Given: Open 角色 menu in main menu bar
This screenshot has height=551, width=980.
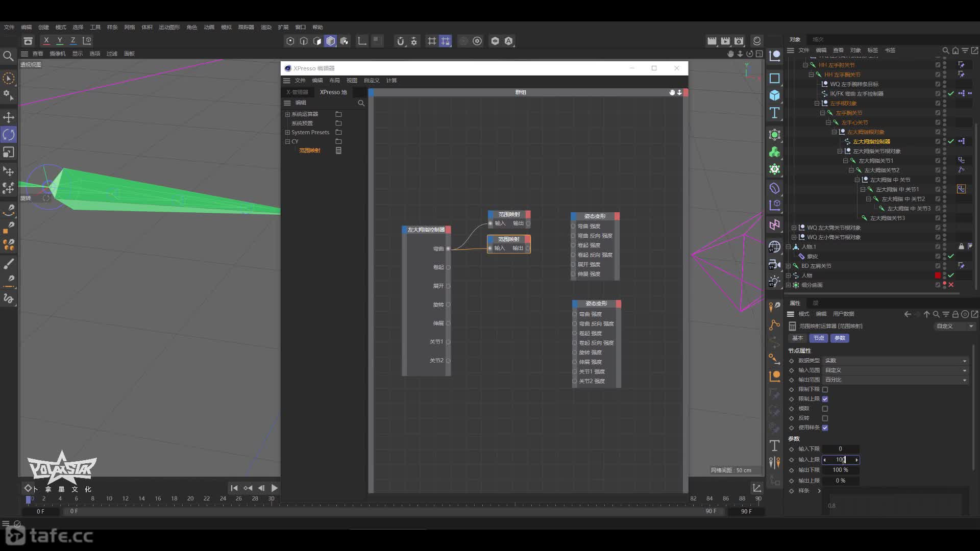Looking at the screenshot, I should click(x=192, y=28).
